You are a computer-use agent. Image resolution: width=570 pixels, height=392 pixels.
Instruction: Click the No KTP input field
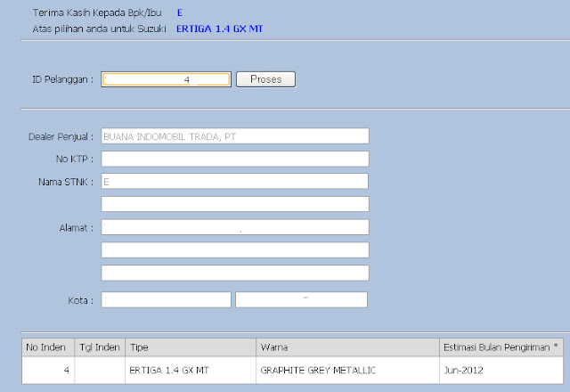pos(235,159)
